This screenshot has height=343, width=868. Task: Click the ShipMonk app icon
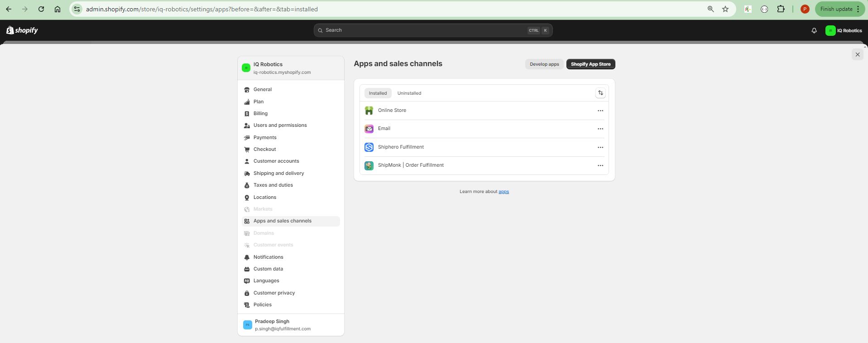click(369, 165)
